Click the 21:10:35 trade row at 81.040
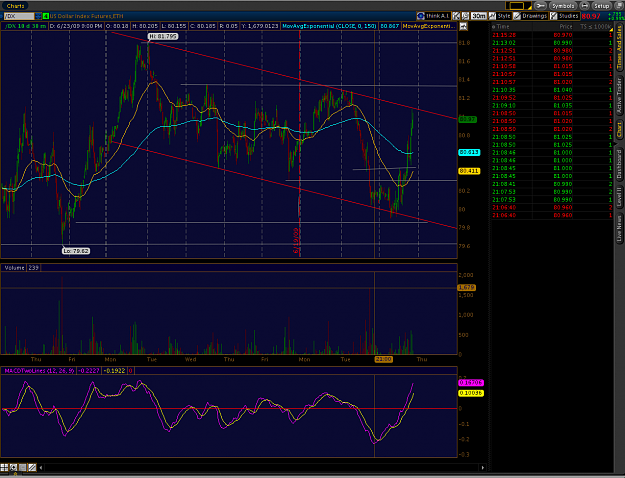Image resolution: width=625 pixels, height=478 pixels. 552,90
